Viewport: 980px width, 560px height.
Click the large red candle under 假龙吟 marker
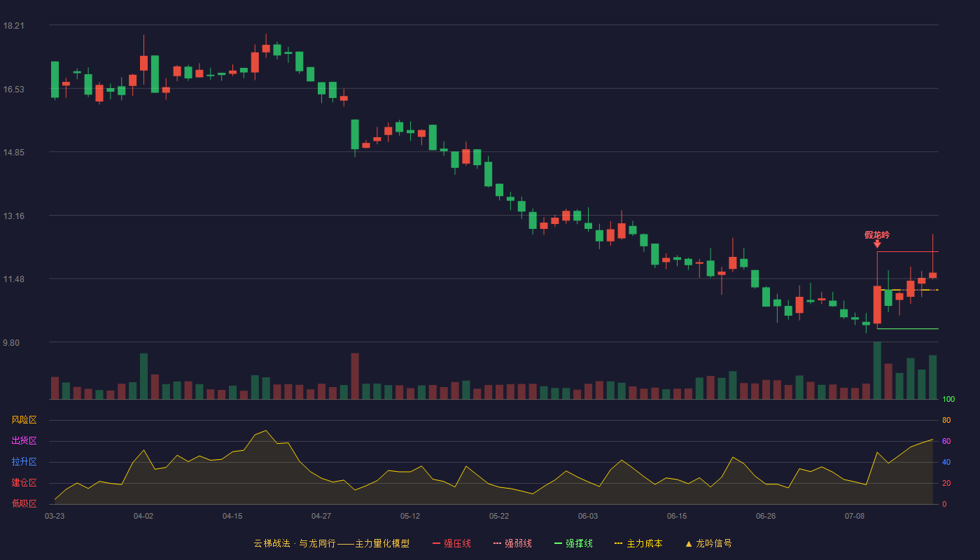pyautogui.click(x=877, y=304)
